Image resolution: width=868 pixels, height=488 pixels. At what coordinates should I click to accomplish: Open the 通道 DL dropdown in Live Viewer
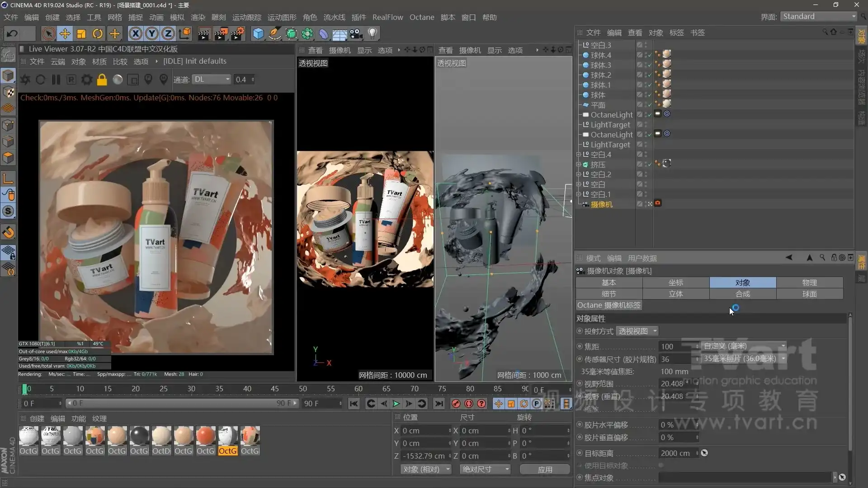click(211, 79)
